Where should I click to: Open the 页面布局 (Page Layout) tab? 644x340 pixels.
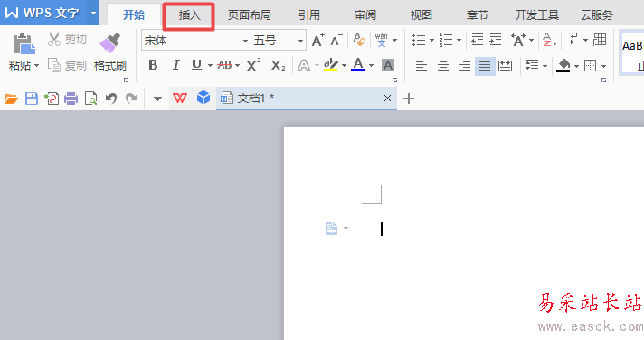(x=250, y=15)
